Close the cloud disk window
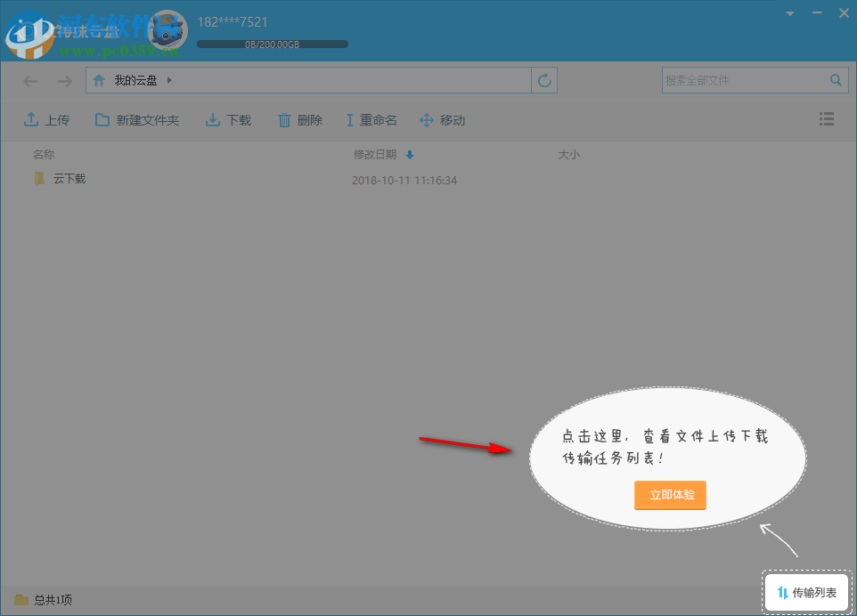The height and width of the screenshot is (616, 857). 844,13
